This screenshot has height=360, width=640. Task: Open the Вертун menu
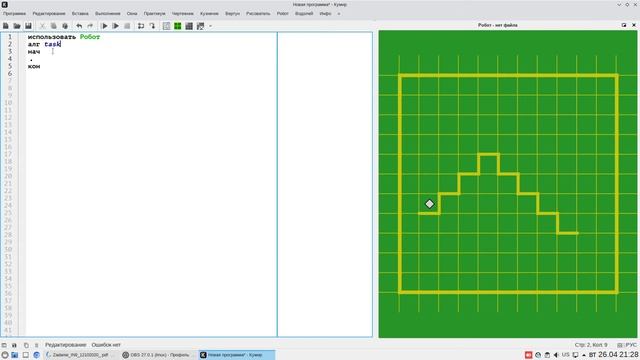click(232, 13)
